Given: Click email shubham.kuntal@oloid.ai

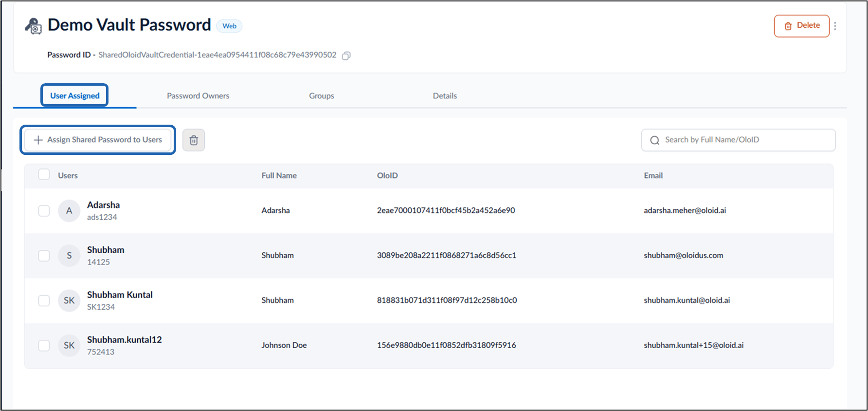Looking at the screenshot, I should 687,300.
